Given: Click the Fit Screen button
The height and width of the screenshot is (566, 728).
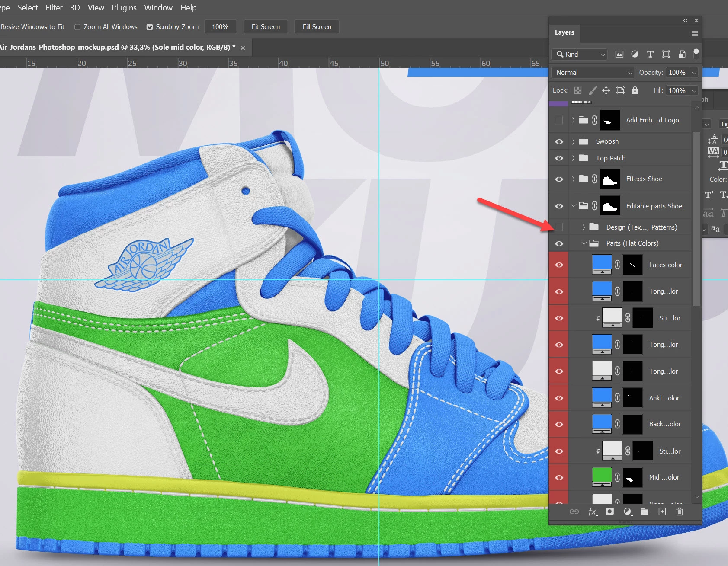Looking at the screenshot, I should coord(266,27).
